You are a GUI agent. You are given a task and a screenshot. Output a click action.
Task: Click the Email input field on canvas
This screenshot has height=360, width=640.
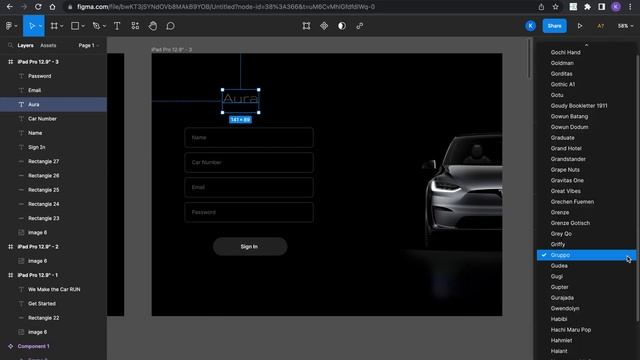[x=249, y=187]
